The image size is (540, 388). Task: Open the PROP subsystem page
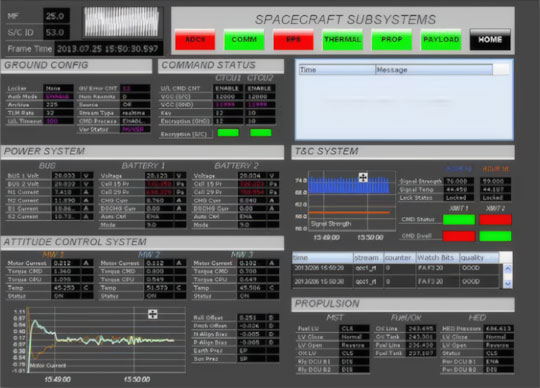[392, 40]
